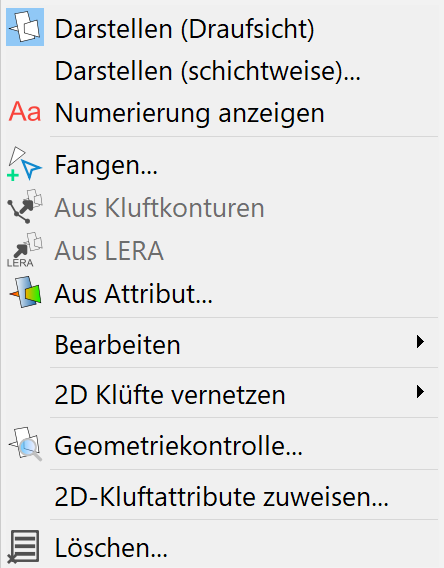
Task: Click the Aus Kluftkonturen contour icon
Action: [x=25, y=206]
